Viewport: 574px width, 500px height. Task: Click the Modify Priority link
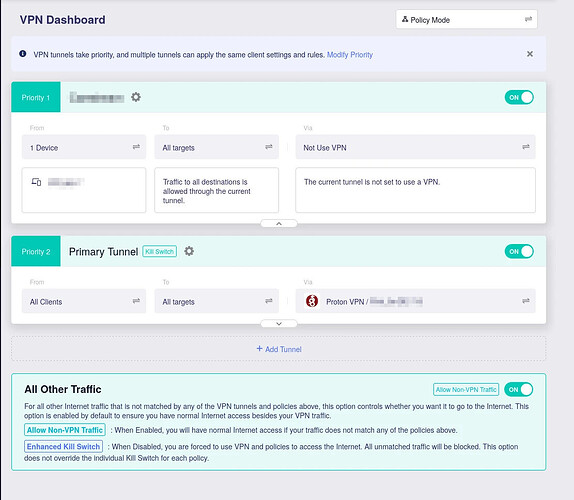pos(350,55)
